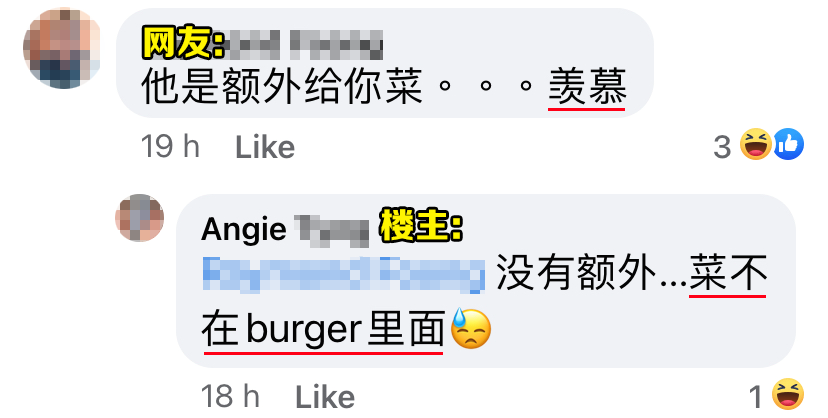
Task: Click the laughing emoji reaction on first comment
Action: tap(756, 144)
